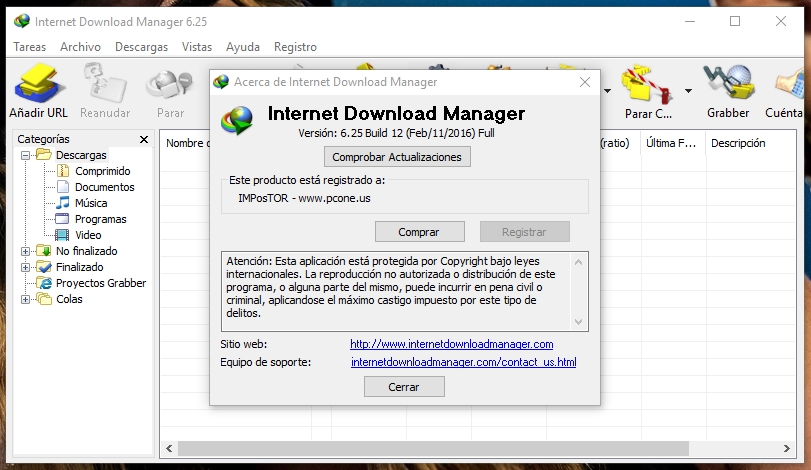Click registered name IMPosTOR - www.pcone.us
Viewport: 811px width, 470px height.
pyautogui.click(x=304, y=198)
